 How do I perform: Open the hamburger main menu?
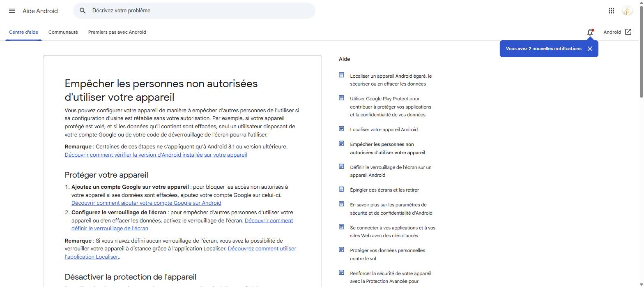(12, 11)
